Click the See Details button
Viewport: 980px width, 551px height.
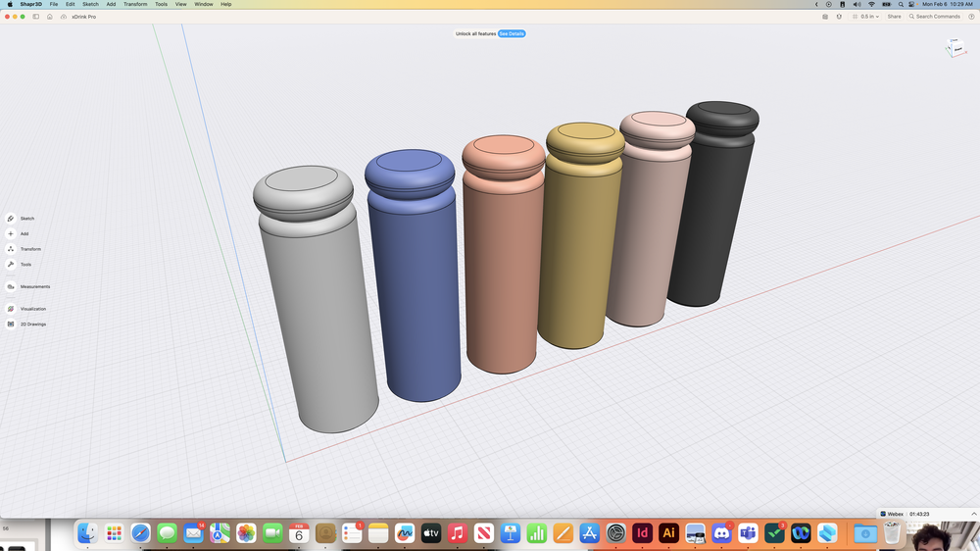(x=512, y=33)
